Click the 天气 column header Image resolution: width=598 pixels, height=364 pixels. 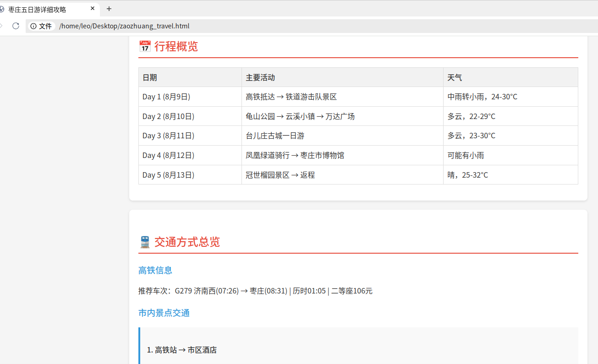pos(510,77)
